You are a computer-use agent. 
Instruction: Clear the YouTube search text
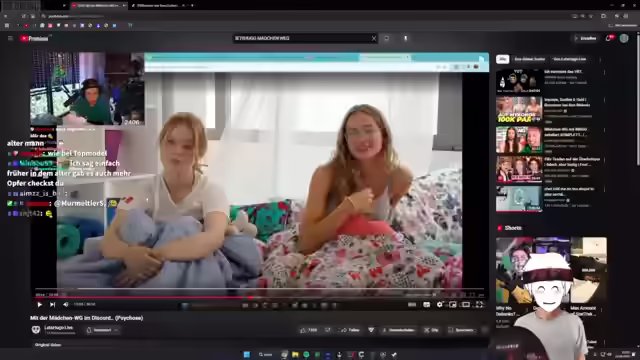[x=374, y=38]
